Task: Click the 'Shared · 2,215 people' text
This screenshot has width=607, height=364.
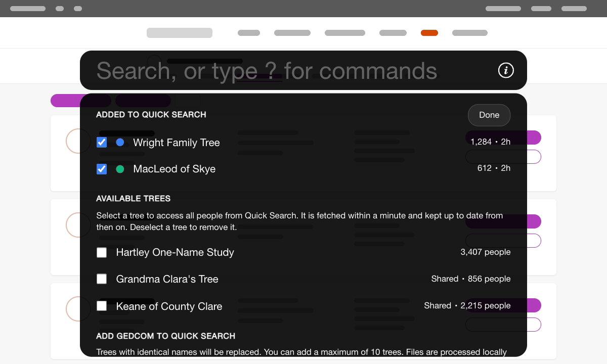Action: [x=467, y=305]
